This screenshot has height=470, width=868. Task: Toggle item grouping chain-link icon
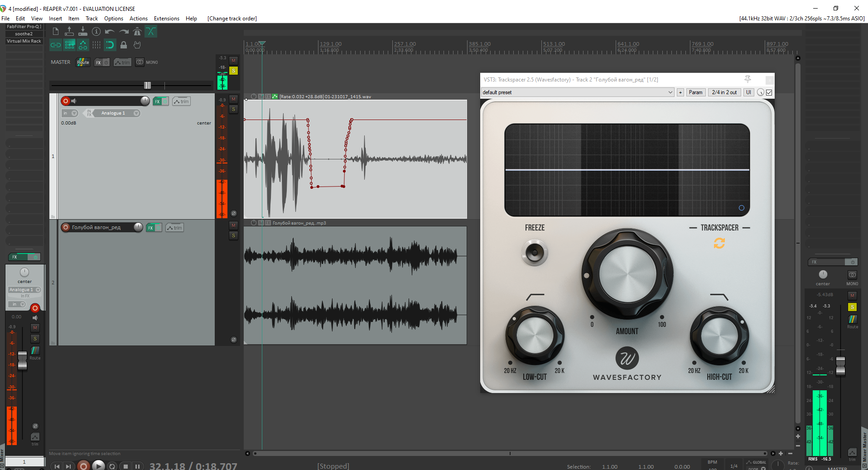pos(55,45)
